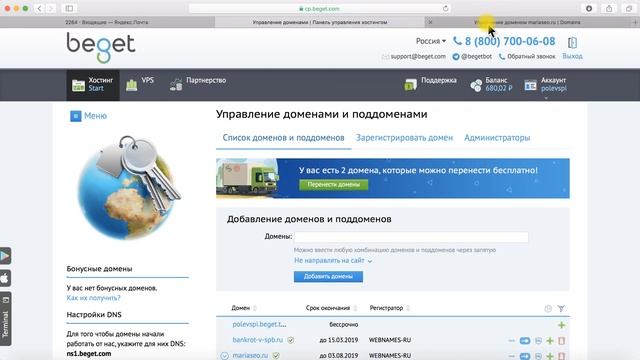The image size is (640, 360).
Task: Sort table by Срок окончания column
Action: tap(331, 308)
